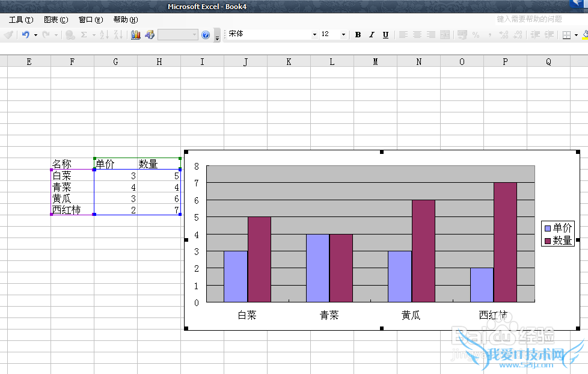This screenshot has height=374, width=588.
Task: Toggle Underline formatting
Action: [x=385, y=35]
